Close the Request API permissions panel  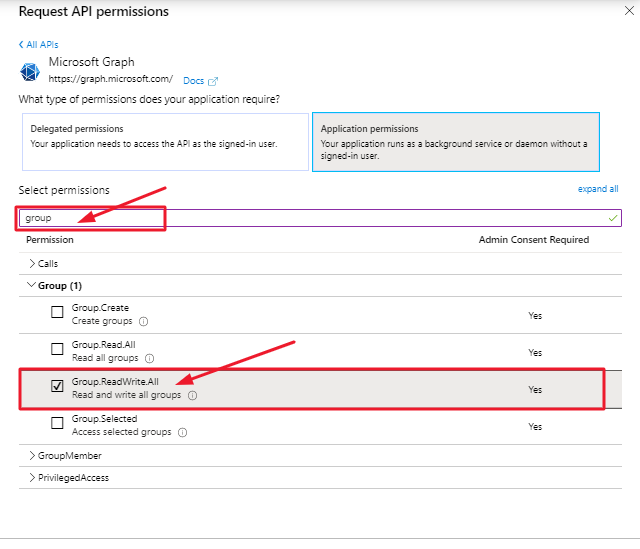tap(629, 11)
